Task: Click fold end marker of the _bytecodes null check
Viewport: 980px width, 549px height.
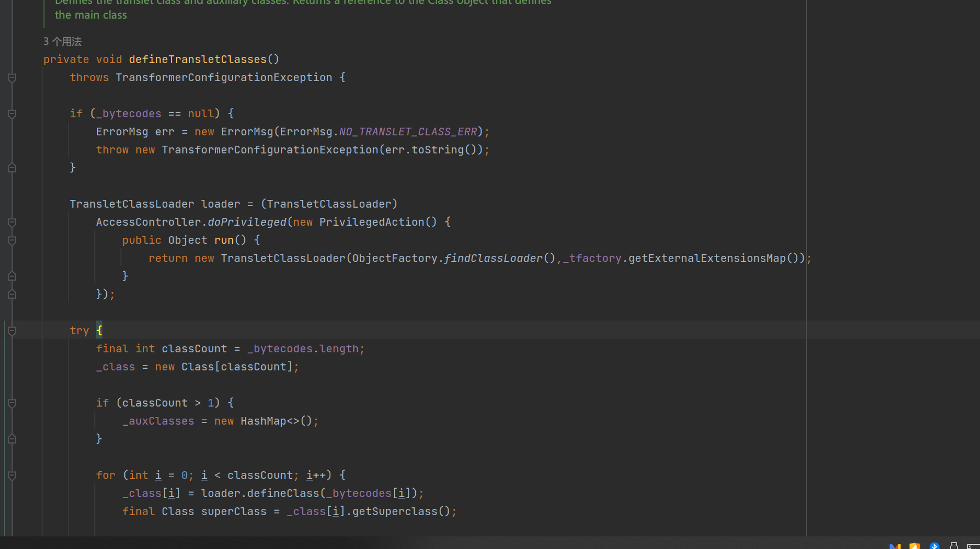Action: [x=12, y=168]
